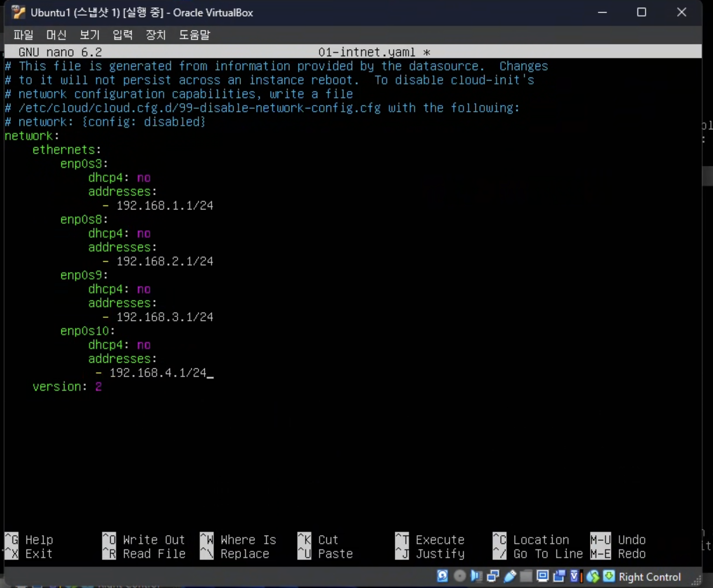Viewport: 713px width, 588px height.
Task: Click the recording status icon
Action: point(559,576)
